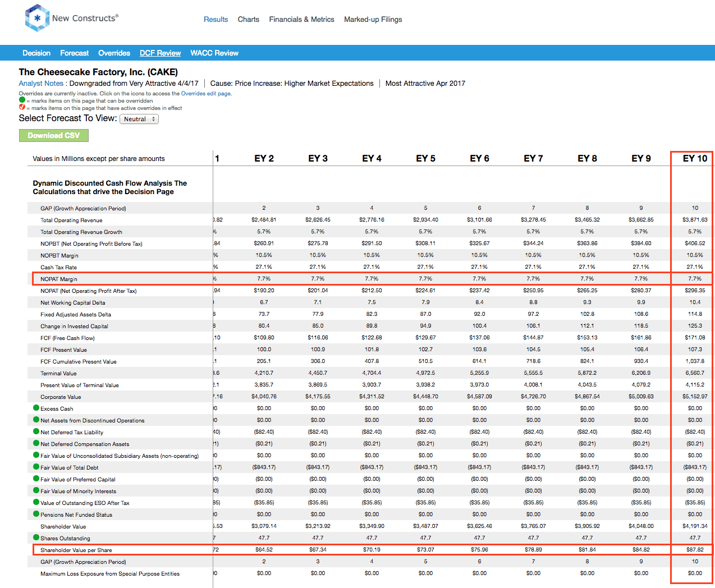Click override icon for Fair Value of Preferred Capital
This screenshot has height=588, width=715.
pos(36,479)
